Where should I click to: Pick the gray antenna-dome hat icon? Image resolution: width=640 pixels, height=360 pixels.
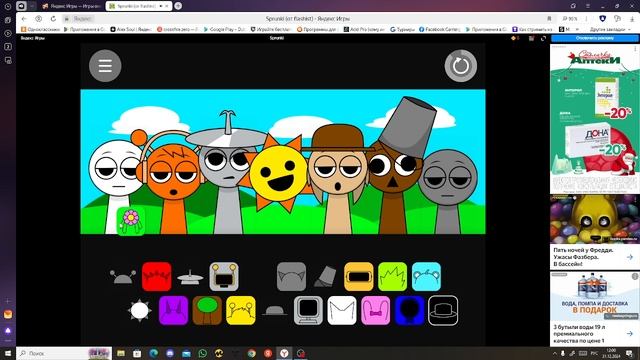[122, 277]
